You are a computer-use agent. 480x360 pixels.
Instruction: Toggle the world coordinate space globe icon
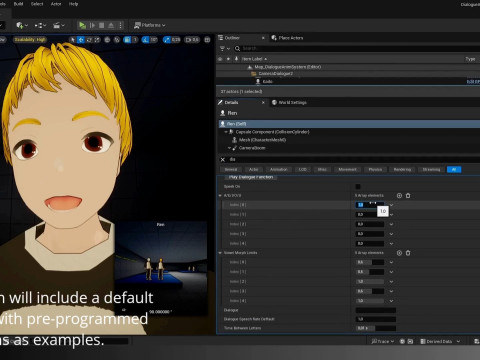(x=107, y=40)
